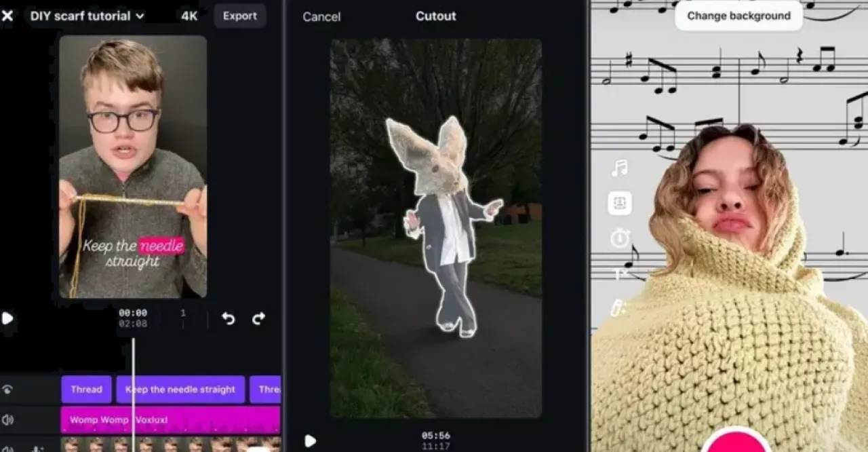Open the timer stopwatch icon

[x=620, y=238]
